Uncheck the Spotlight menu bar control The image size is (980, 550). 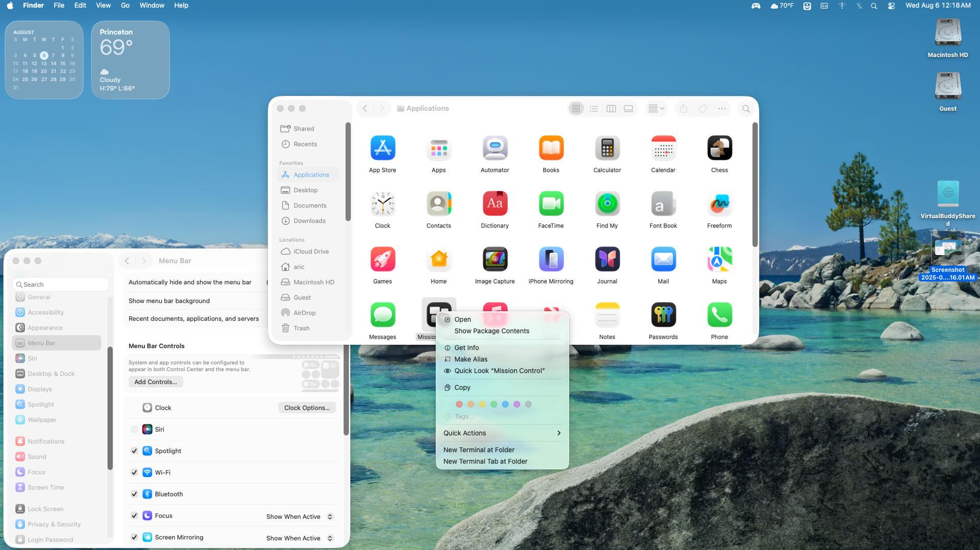tap(134, 451)
